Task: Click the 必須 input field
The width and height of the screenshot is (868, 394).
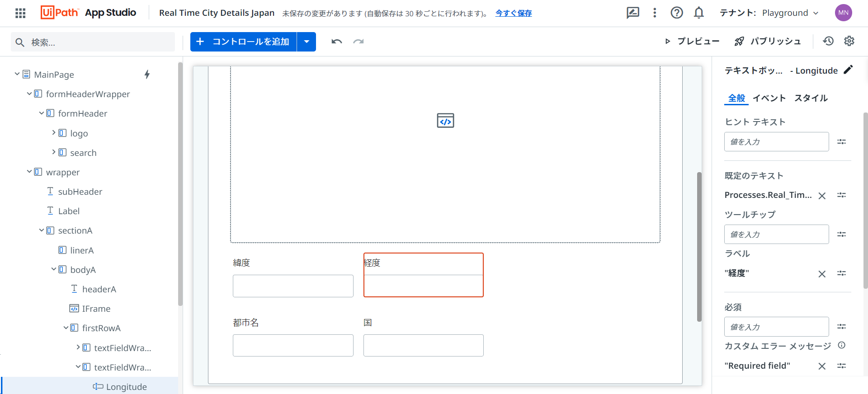Action: click(776, 327)
